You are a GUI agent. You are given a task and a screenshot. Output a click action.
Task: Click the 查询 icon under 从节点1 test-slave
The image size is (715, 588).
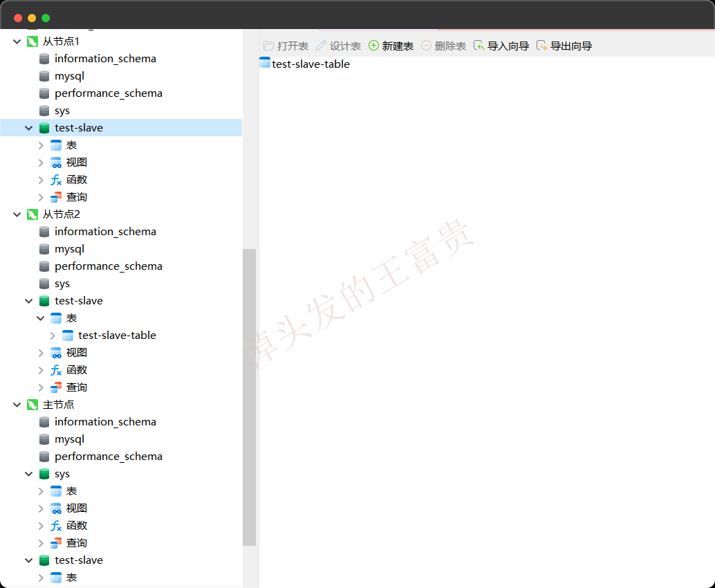click(55, 197)
